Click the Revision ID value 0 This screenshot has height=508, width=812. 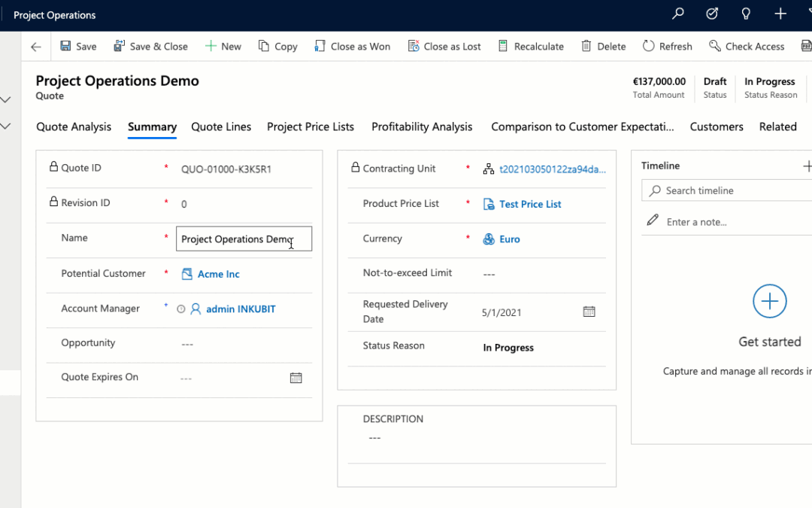[184, 204]
